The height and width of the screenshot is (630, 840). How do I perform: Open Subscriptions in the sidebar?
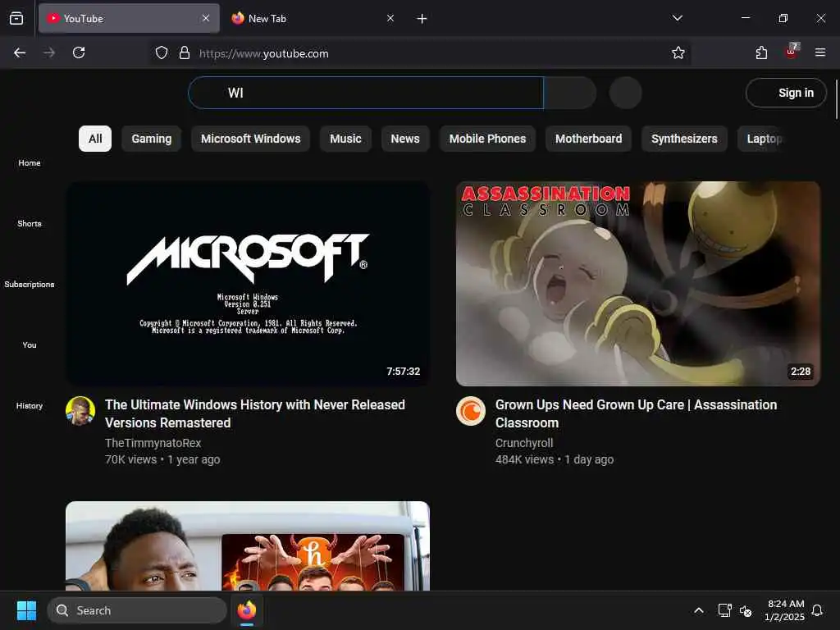(x=30, y=285)
